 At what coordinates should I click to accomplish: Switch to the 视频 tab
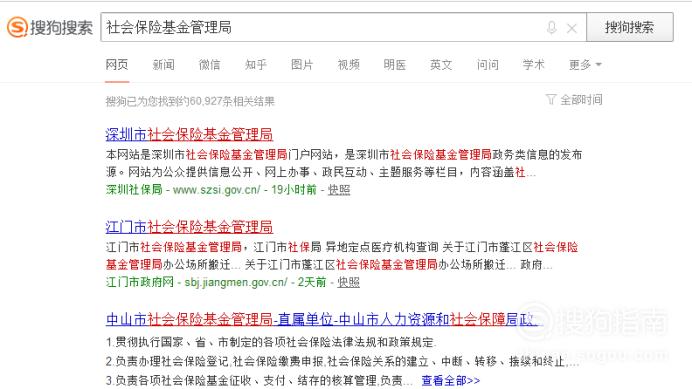[x=349, y=65]
